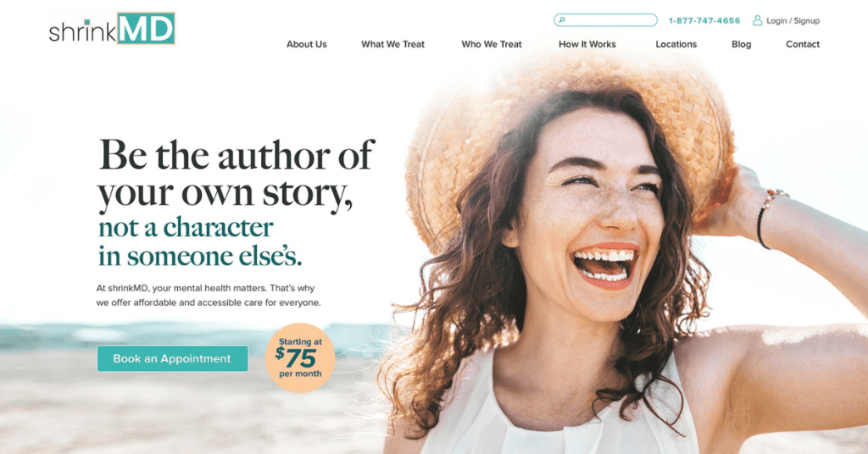Click the orange Starting at $75 badge
The image size is (868, 454).
click(x=300, y=357)
